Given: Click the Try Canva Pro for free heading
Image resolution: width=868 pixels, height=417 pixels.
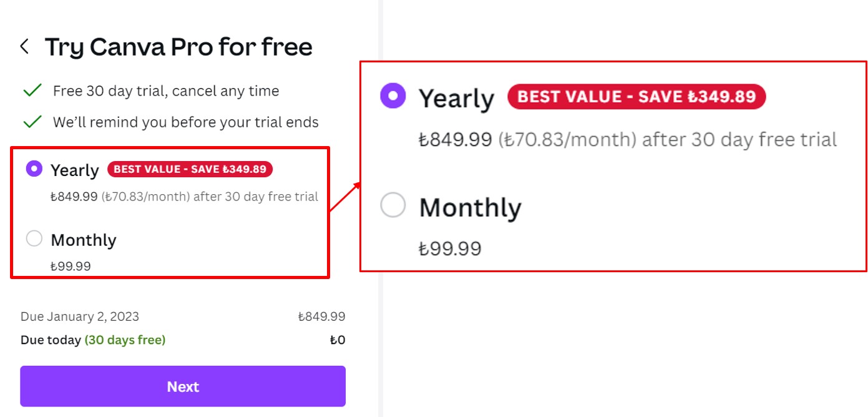Looking at the screenshot, I should [178, 47].
